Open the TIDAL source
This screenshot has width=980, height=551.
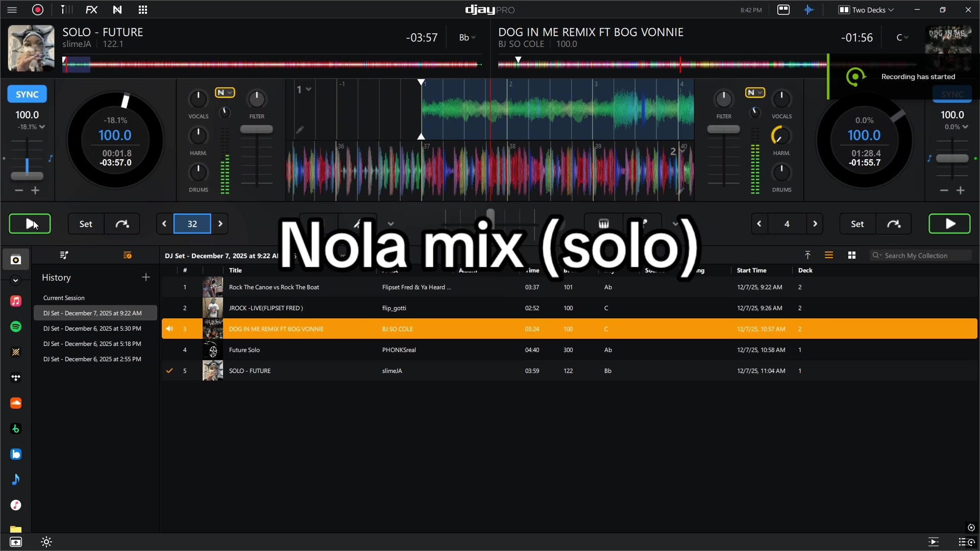pos(16,378)
